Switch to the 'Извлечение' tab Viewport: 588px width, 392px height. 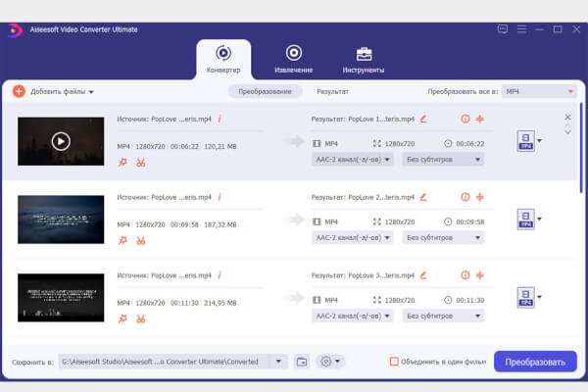293,59
